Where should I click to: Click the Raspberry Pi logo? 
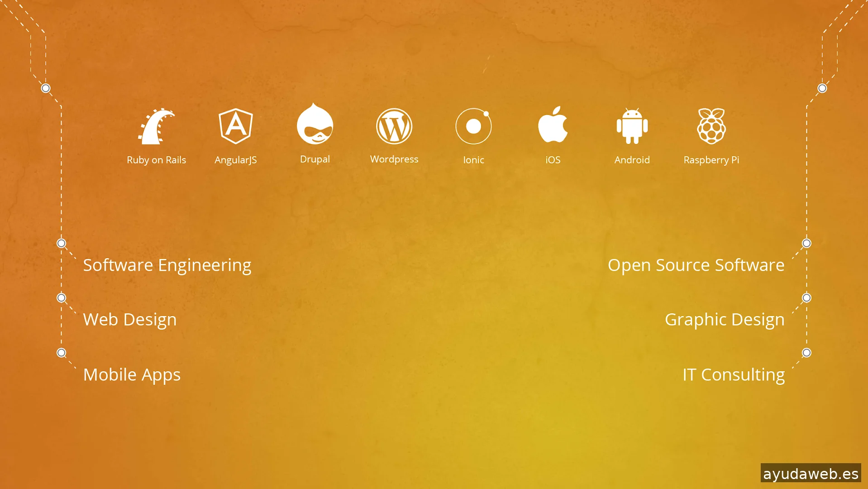point(711,126)
